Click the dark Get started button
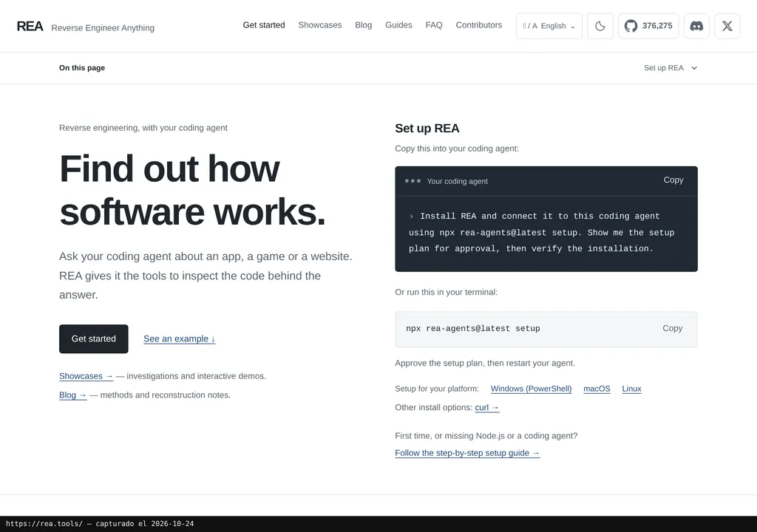This screenshot has width=757, height=532. pyautogui.click(x=94, y=339)
